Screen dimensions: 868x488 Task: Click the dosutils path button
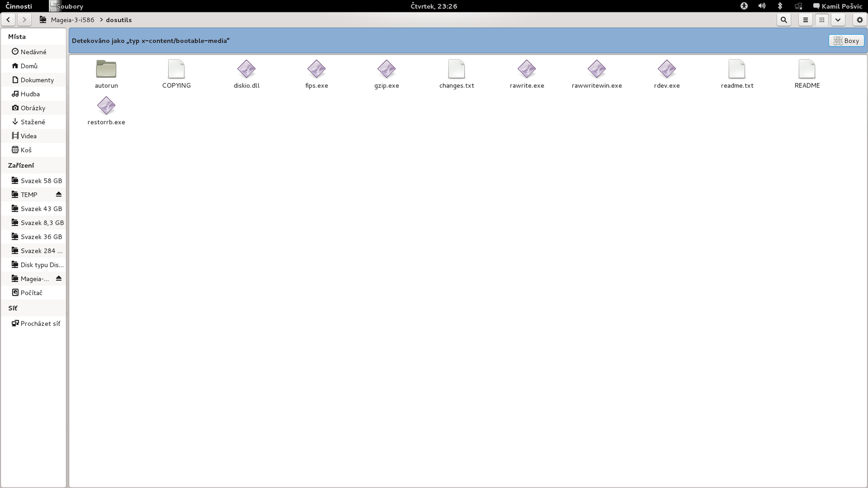pos(119,20)
